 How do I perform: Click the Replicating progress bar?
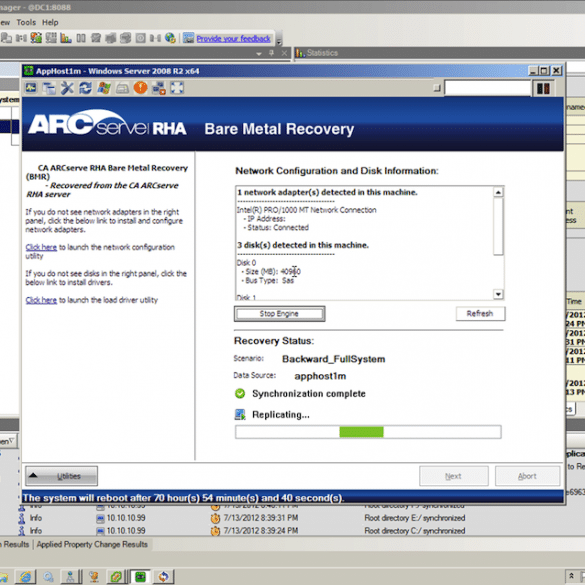(x=368, y=432)
